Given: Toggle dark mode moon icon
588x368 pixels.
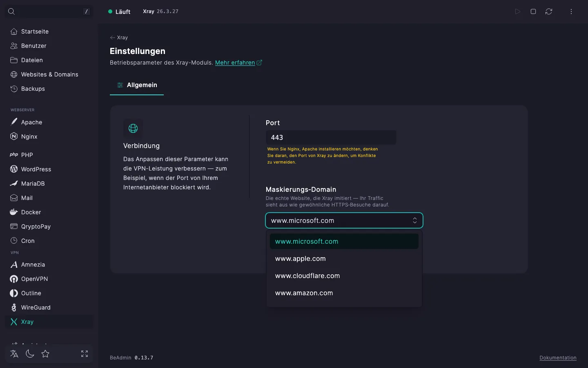Looking at the screenshot, I should (30, 354).
